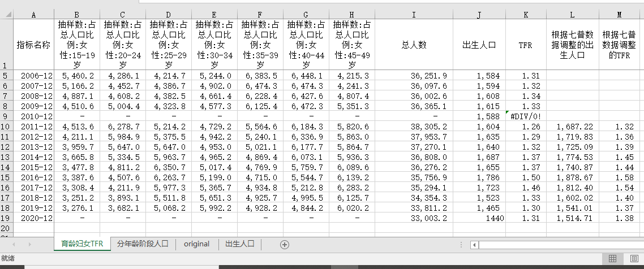Select the Select All corner triangle
This screenshot has width=644, height=269.
(x=7, y=14)
